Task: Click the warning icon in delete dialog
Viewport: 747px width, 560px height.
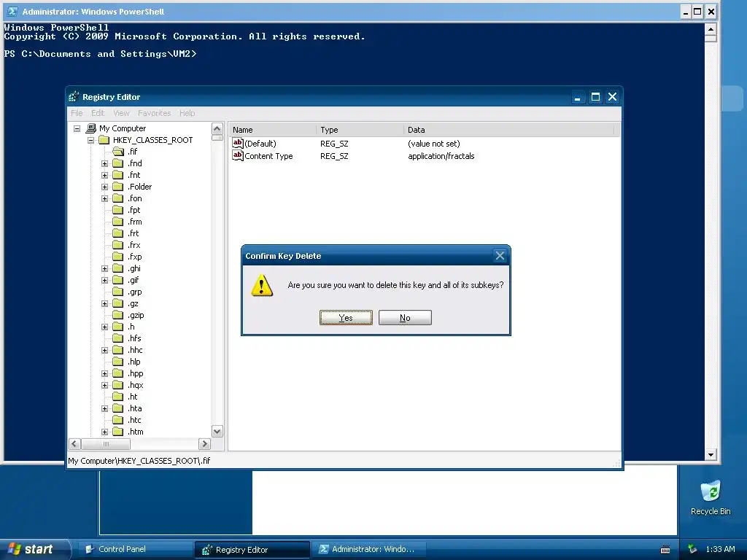Action: point(262,285)
